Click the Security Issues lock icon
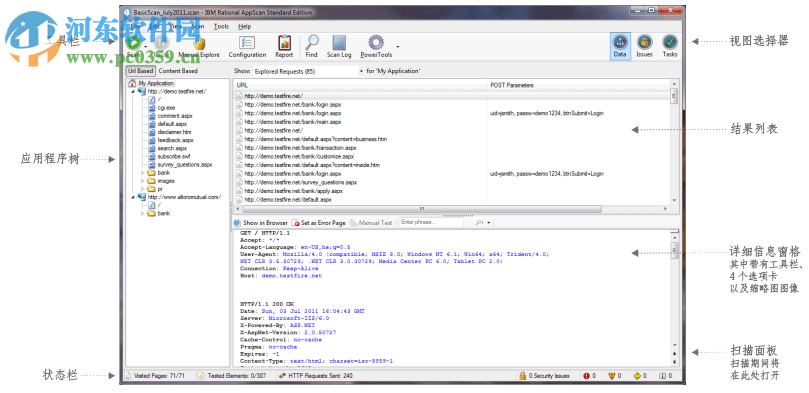This screenshot has width=809, height=393. click(522, 376)
